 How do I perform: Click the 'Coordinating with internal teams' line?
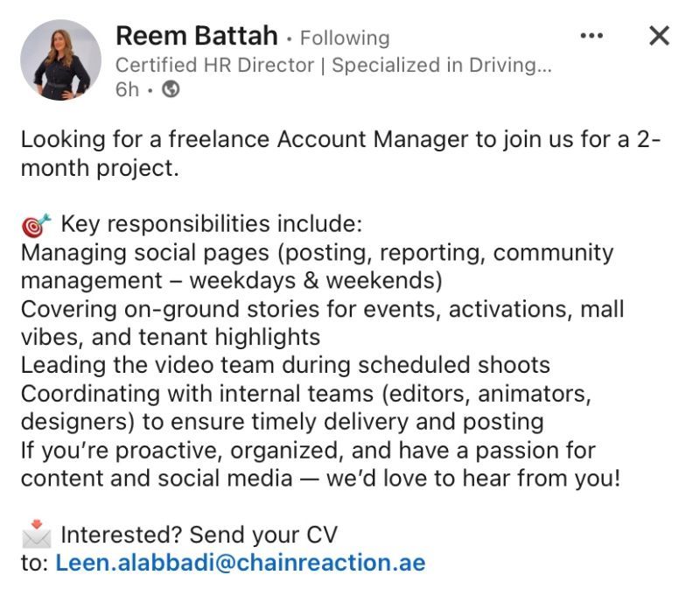pos(306,394)
